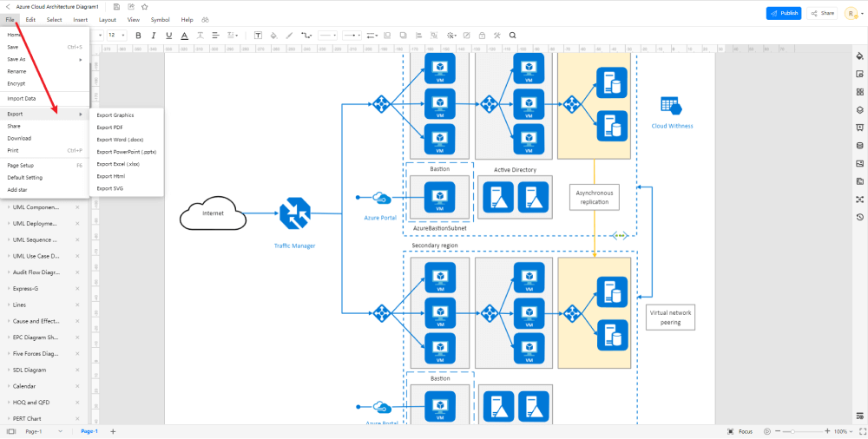
Task: Click the export icon beside the title
Action: [x=131, y=7]
